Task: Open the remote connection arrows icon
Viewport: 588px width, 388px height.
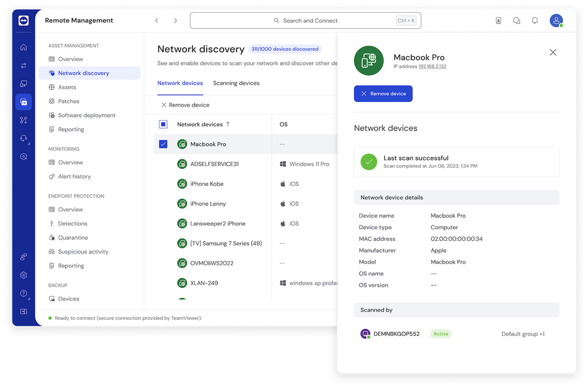Action: click(x=23, y=66)
